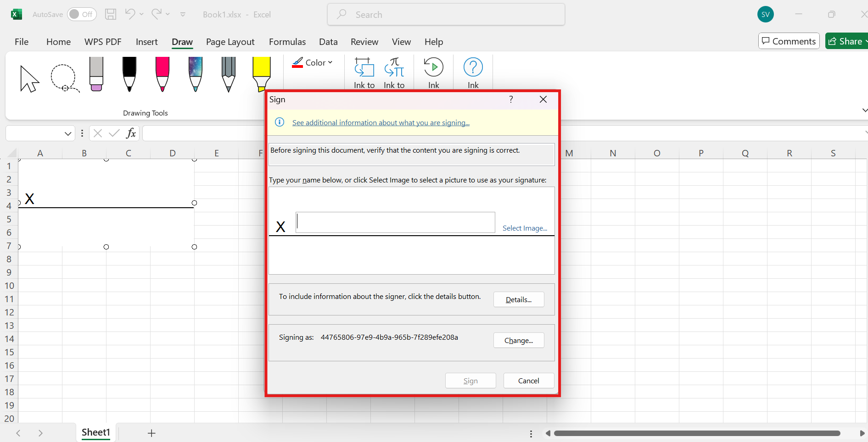Switch to the Insert tab
Image resolution: width=868 pixels, height=442 pixels.
point(146,42)
